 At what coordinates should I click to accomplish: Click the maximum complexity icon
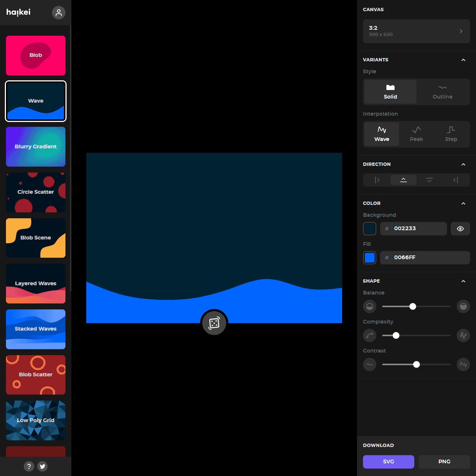click(463, 335)
